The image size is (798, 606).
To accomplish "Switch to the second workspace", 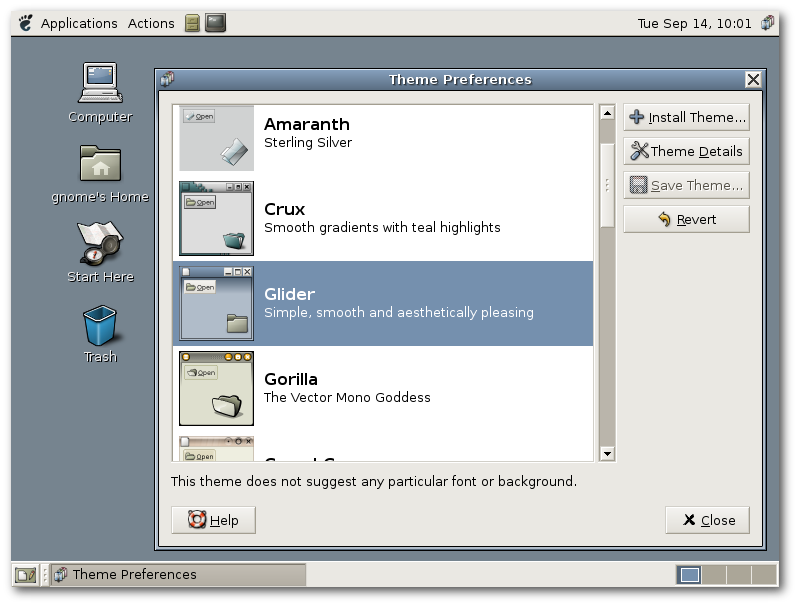I will tap(714, 575).
